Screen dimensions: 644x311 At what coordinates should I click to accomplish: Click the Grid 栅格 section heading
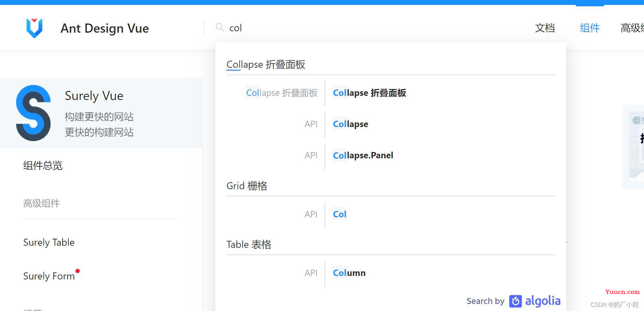(x=247, y=186)
